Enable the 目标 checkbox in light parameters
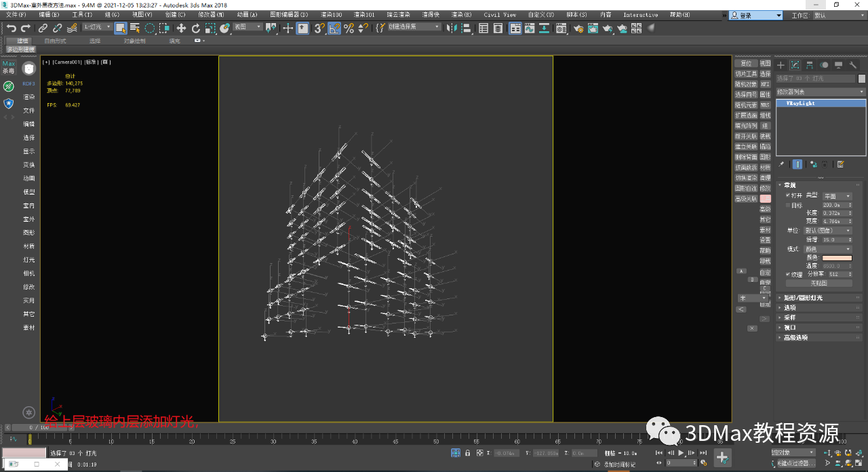 click(x=787, y=205)
